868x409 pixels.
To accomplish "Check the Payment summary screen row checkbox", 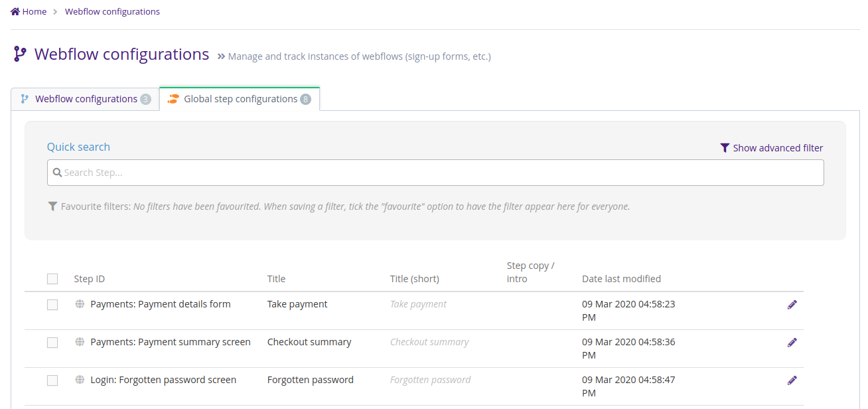I will coord(52,343).
